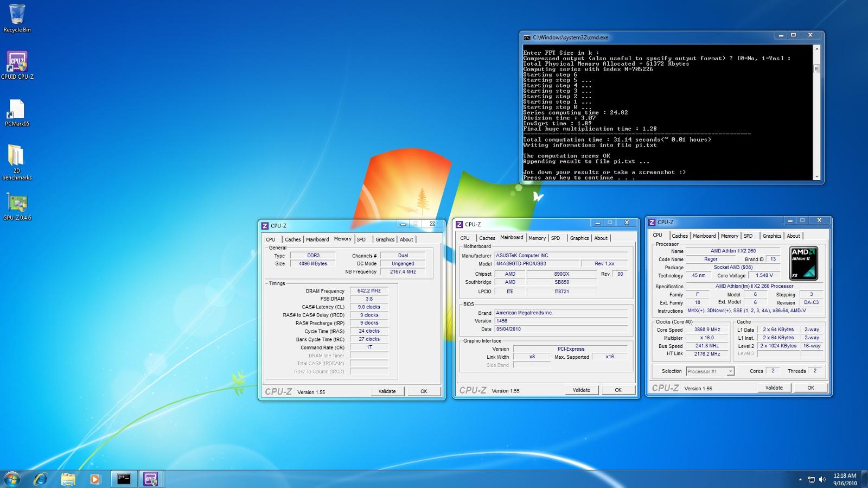Click Validate in Mainboard CPU-Z window
The width and height of the screenshot is (868, 488).
pyautogui.click(x=582, y=390)
